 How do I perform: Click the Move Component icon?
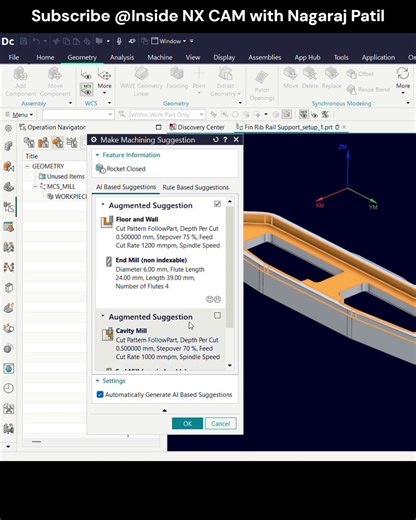point(55,74)
